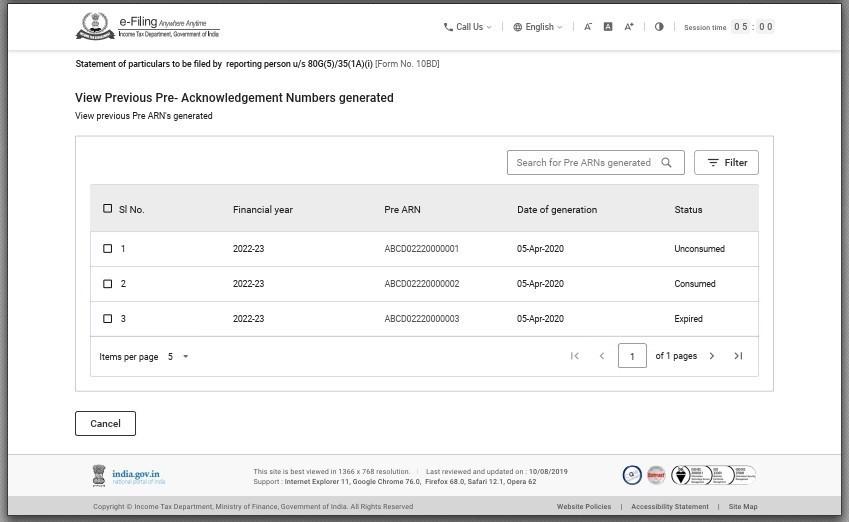Go to the next page arrow
Viewport: 849px width, 522px height.
(712, 356)
